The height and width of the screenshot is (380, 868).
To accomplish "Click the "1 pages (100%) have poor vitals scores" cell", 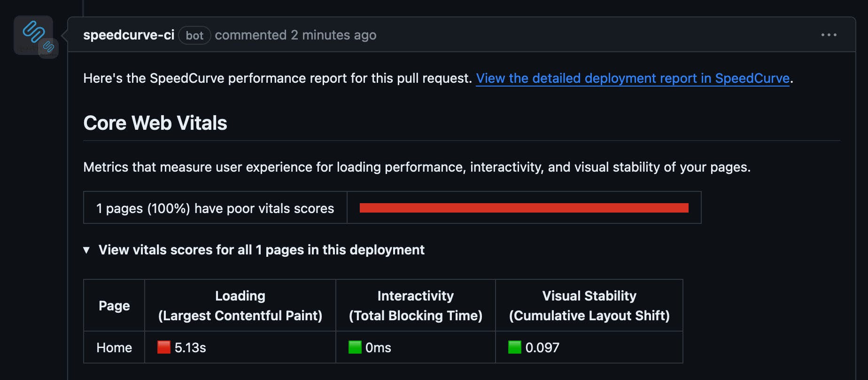I will (x=215, y=208).
